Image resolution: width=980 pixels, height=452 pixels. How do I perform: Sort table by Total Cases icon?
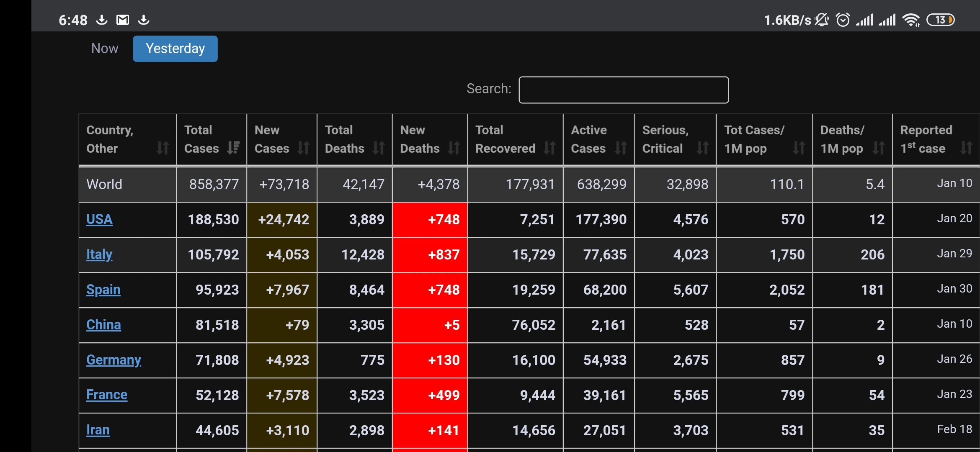click(x=233, y=148)
